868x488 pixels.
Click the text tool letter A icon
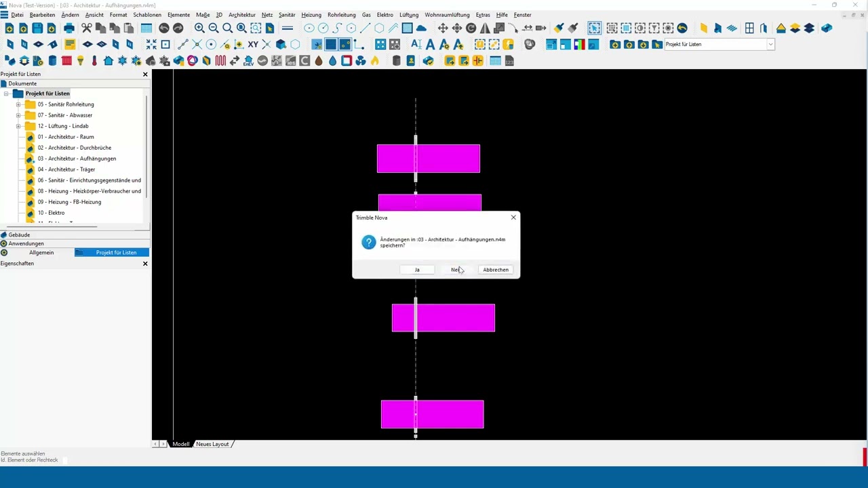(x=430, y=45)
